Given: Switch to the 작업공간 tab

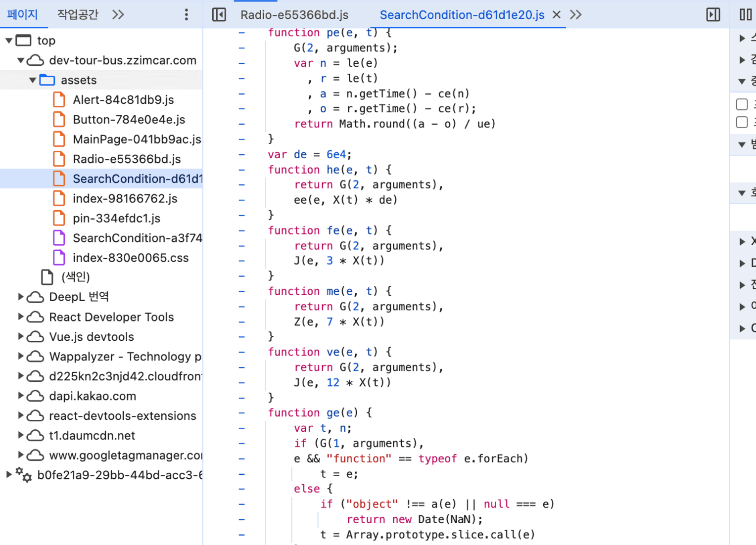Looking at the screenshot, I should [78, 15].
